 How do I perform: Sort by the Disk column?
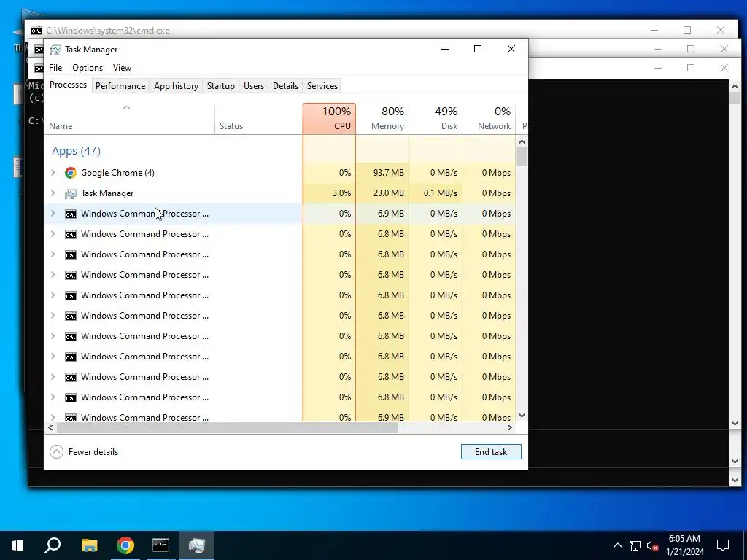click(436, 119)
